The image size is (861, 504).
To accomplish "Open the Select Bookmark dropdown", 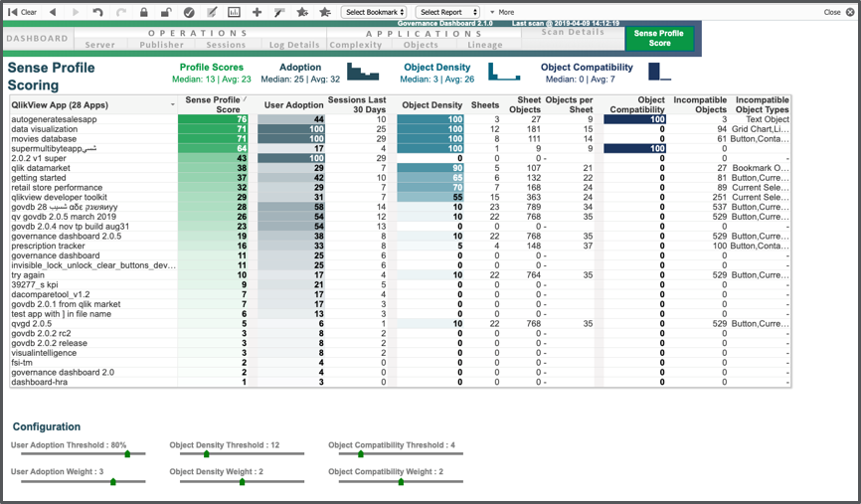I will pos(376,12).
